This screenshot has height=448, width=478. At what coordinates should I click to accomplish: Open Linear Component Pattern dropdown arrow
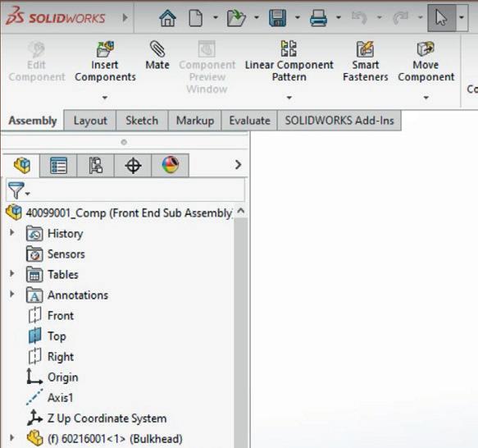(289, 98)
